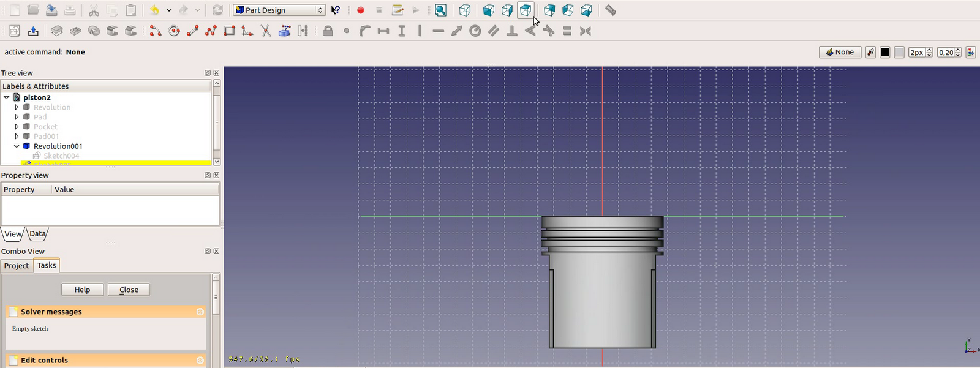Viewport: 980px width, 368px height.
Task: Collapse the Revolution001 tree node
Action: (x=17, y=146)
